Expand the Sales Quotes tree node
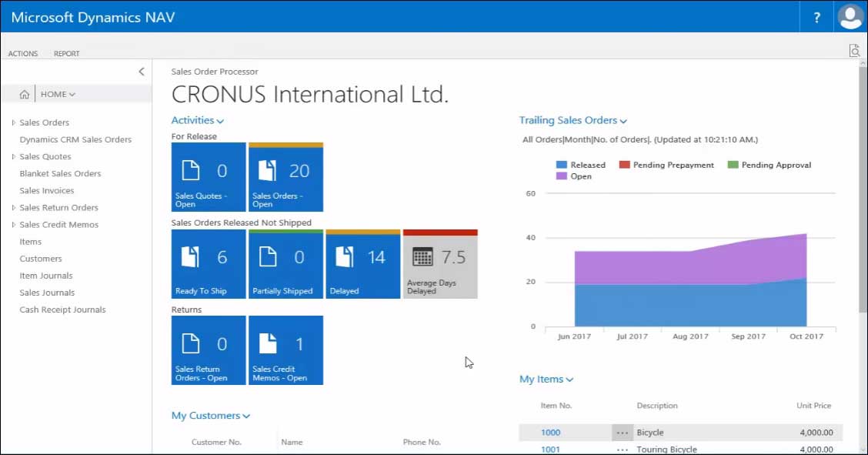This screenshot has height=455, width=868. click(x=13, y=156)
